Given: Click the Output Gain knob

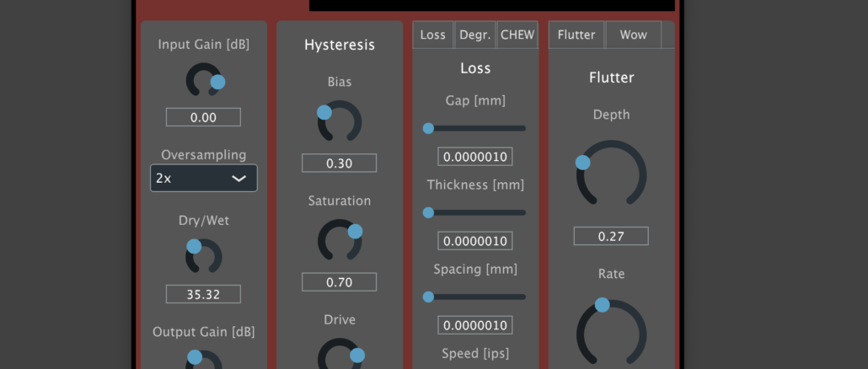Looking at the screenshot, I should pos(203,361).
